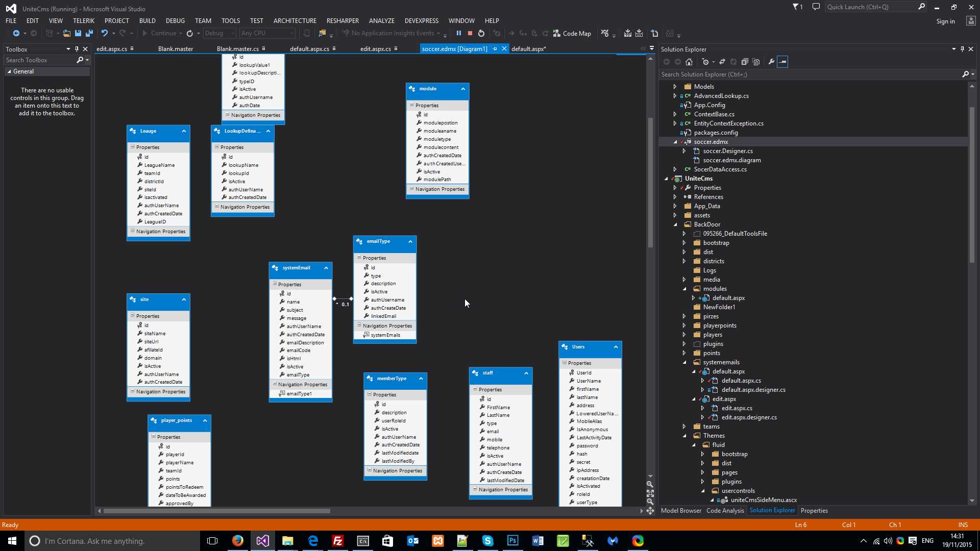Click the Stop Debugging red square icon
980x551 pixels.
tap(470, 33)
